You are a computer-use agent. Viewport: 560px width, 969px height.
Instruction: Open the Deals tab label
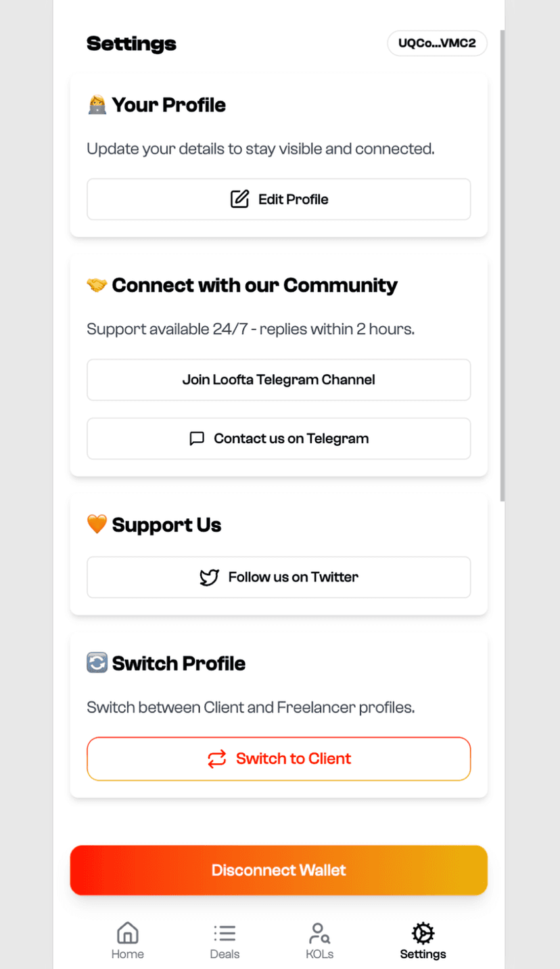point(225,954)
